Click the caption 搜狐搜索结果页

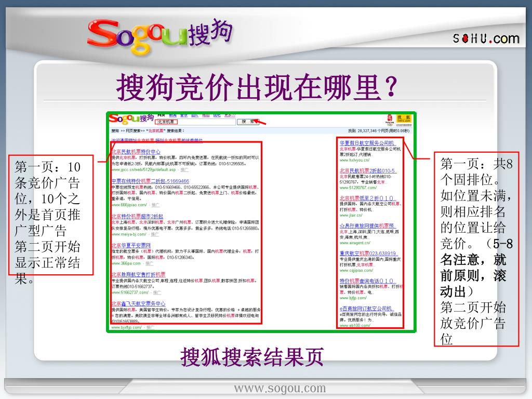click(252, 357)
